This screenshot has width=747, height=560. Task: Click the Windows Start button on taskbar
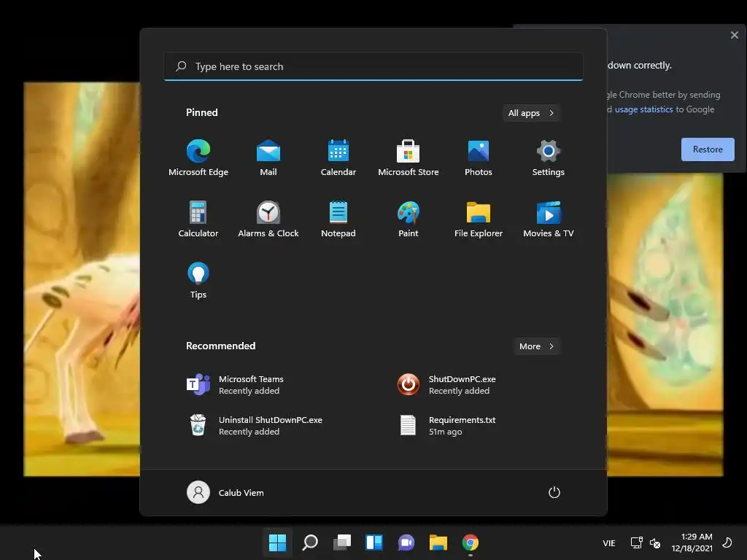click(x=277, y=542)
